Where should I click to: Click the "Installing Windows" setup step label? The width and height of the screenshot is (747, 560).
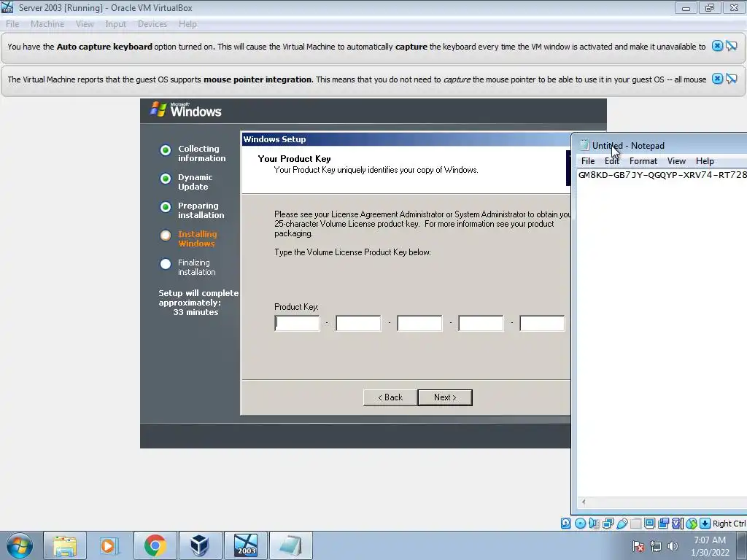197,238
